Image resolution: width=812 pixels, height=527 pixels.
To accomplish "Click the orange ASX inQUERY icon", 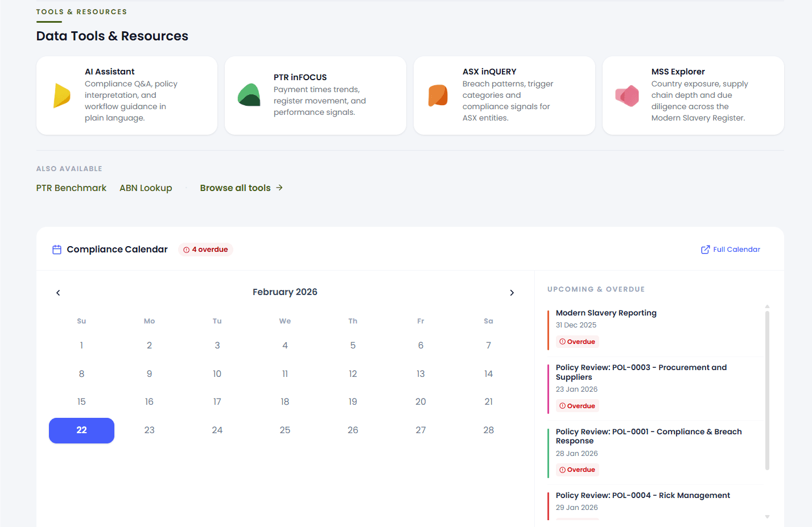I will point(438,96).
